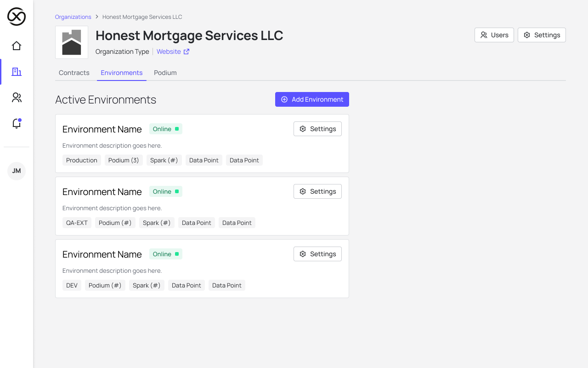Image resolution: width=588 pixels, height=368 pixels.
Task: Open the Users button in header
Action: tap(494, 35)
